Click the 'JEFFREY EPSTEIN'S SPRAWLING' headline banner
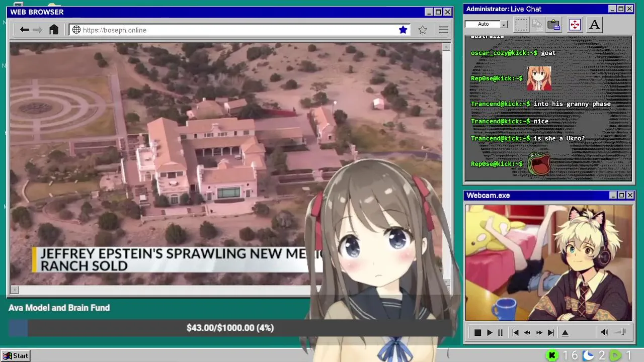 (x=177, y=260)
